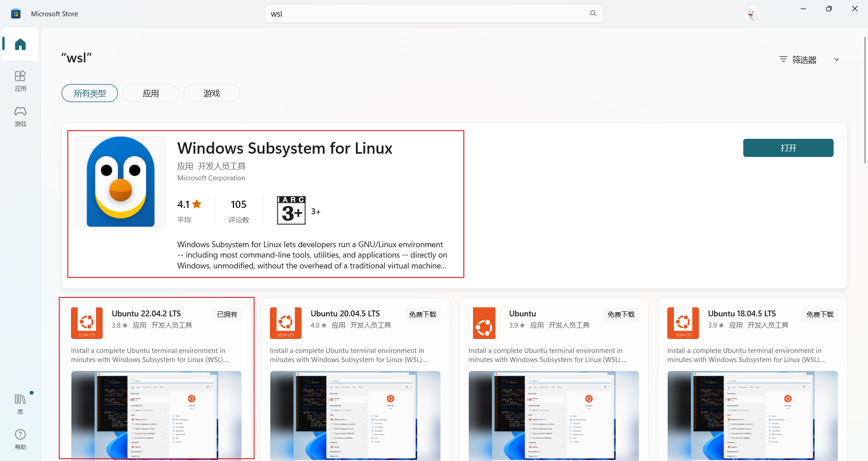Select the 应用 filter tab
Screen dimensions: 868x461
click(x=151, y=93)
